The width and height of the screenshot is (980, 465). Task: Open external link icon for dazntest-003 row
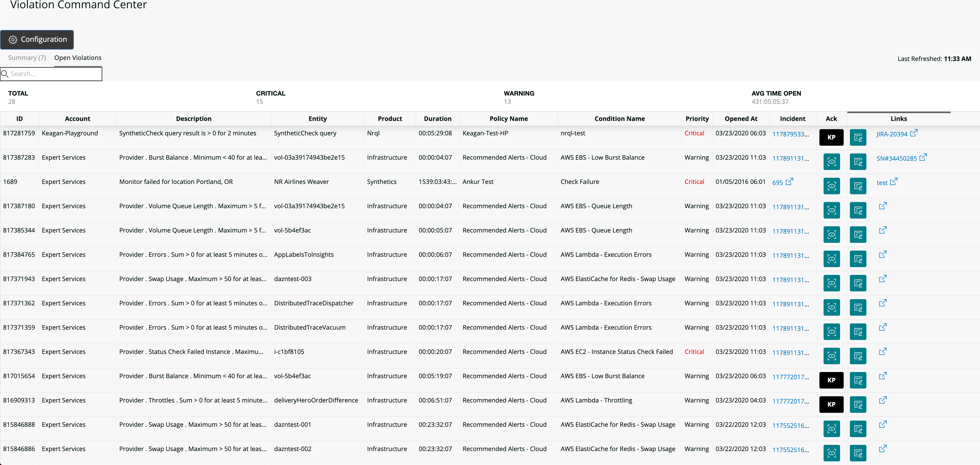883,279
